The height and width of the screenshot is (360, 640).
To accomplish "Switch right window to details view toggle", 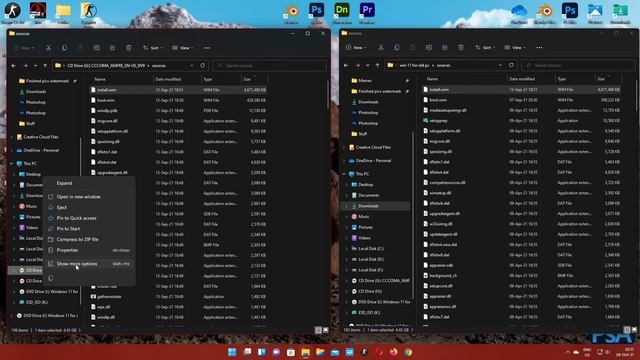I will click(x=627, y=330).
